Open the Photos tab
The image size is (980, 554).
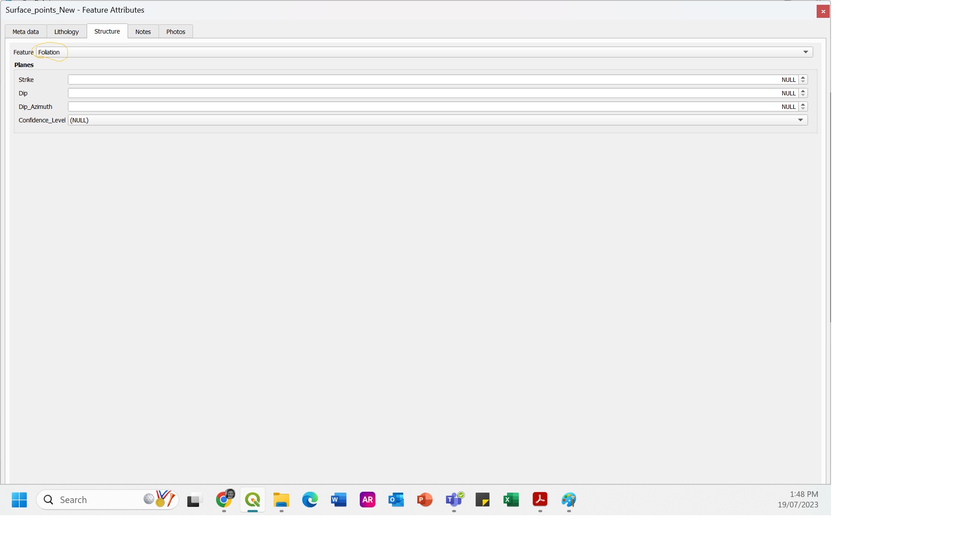176,31
